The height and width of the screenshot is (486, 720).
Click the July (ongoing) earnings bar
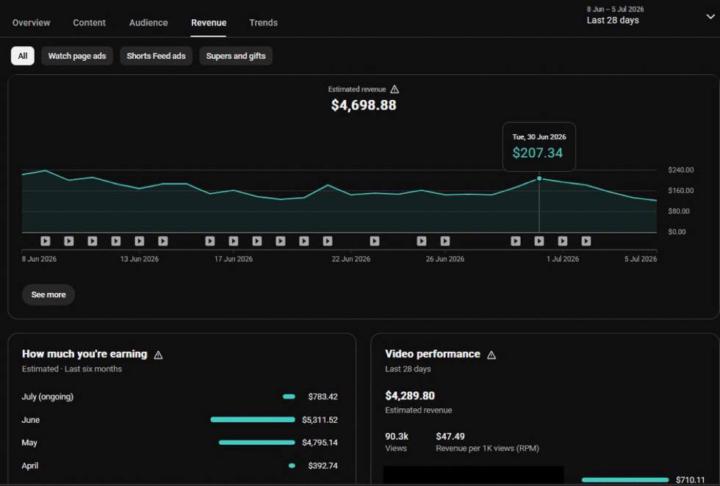(289, 396)
